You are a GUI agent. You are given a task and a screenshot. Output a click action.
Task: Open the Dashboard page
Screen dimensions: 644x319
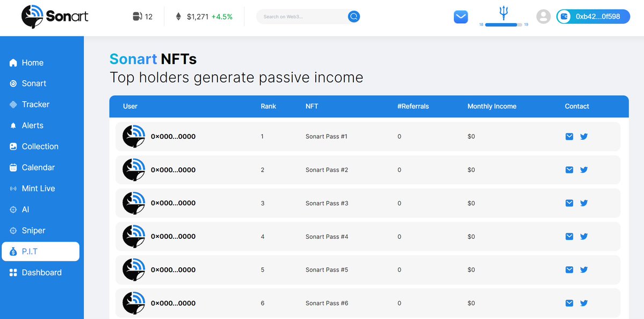pos(41,273)
